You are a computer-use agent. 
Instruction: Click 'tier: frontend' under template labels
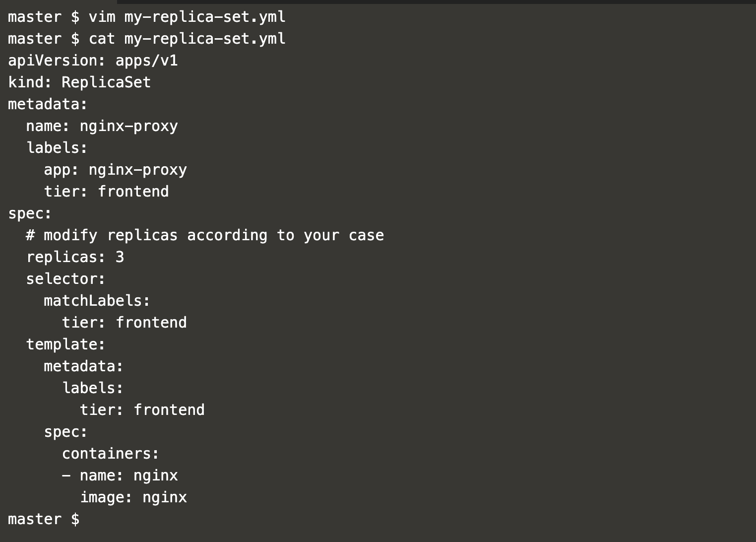pos(142,410)
